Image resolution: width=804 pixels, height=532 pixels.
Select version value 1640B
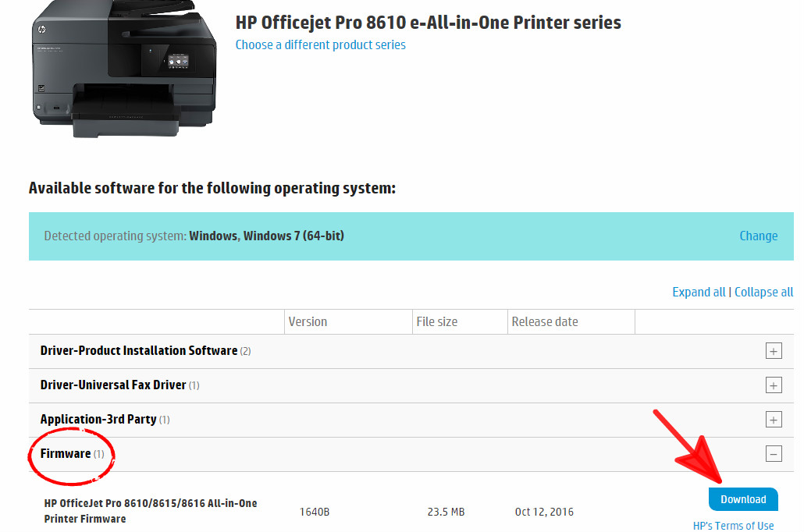coord(315,512)
